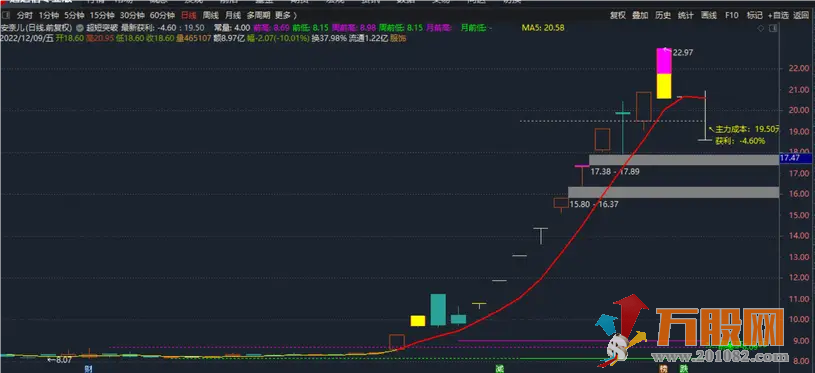The height and width of the screenshot is (373, 815).
Task: Click the 榜 marker at chart bottom
Action: 663,368
